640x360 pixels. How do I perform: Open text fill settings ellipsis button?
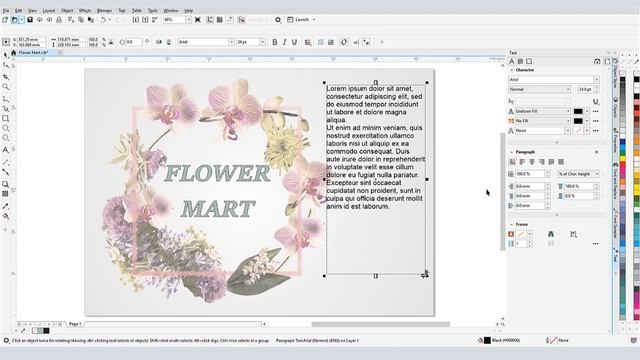[x=596, y=111]
